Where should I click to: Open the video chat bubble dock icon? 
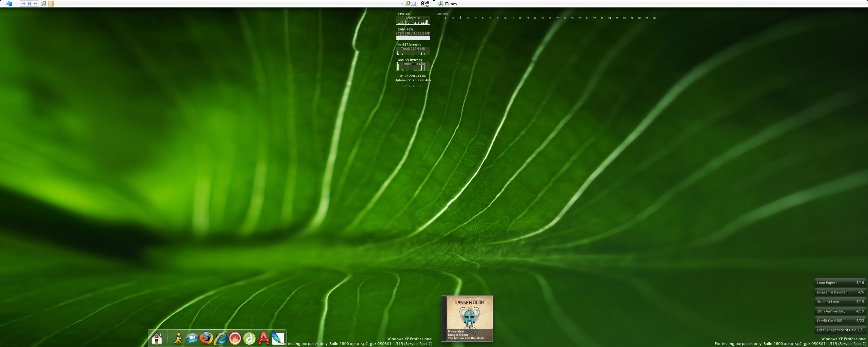(192, 338)
